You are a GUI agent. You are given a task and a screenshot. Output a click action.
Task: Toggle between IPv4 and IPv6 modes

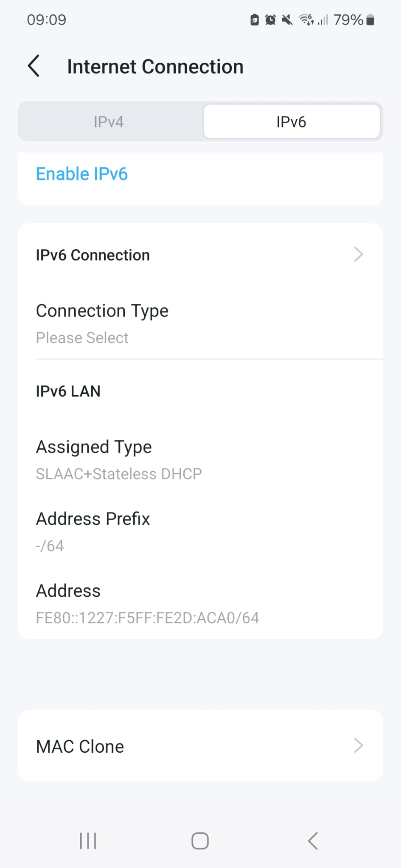(x=200, y=122)
